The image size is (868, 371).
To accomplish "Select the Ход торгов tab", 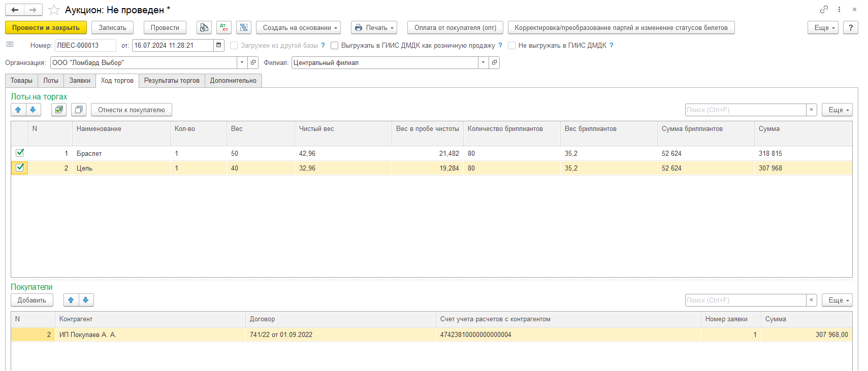I will (117, 81).
